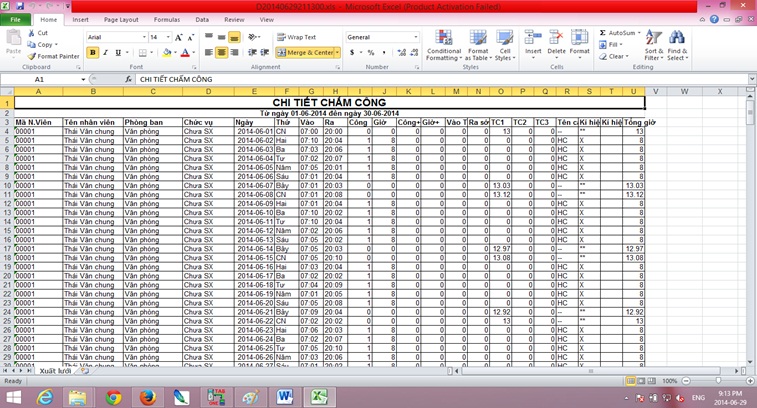Viewport: 757px width, 408px height.
Task: Click the Delete cells icon
Action: point(556,38)
